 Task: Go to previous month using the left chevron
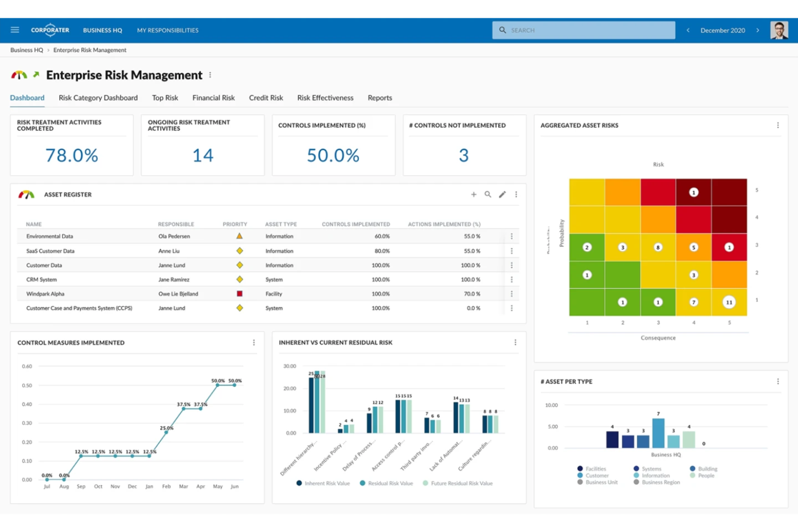point(688,30)
